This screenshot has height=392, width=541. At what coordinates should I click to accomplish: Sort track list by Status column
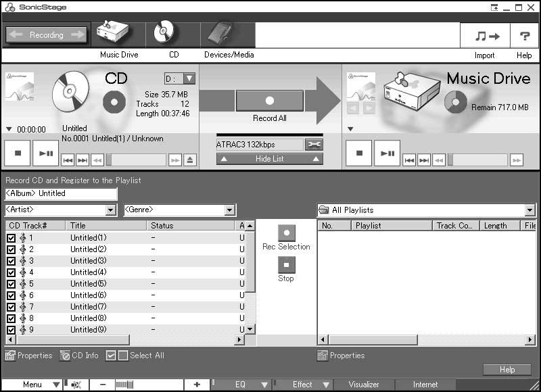[x=191, y=226]
